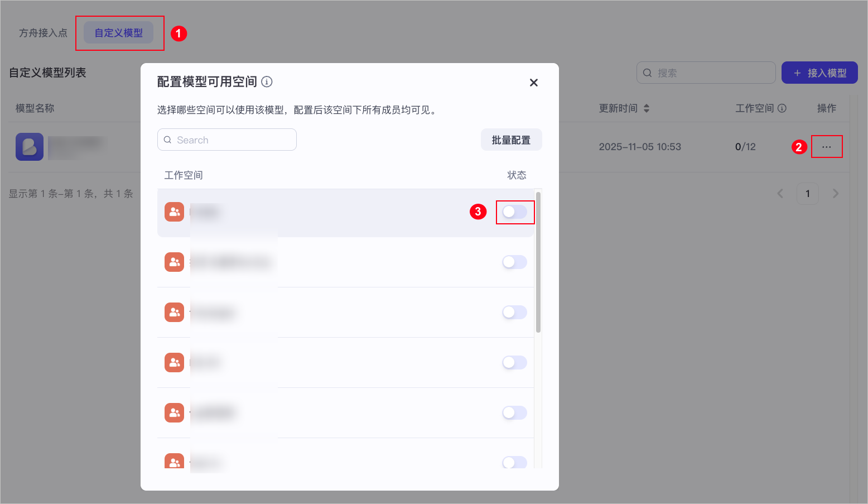Sort by 更新时间 column arrows

[x=647, y=108]
